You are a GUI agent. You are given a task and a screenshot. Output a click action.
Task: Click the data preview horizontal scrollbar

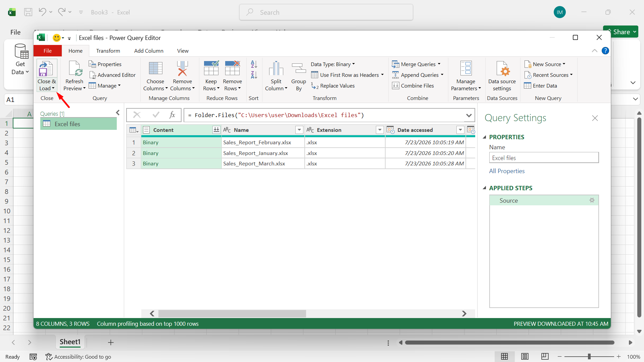pos(232,313)
